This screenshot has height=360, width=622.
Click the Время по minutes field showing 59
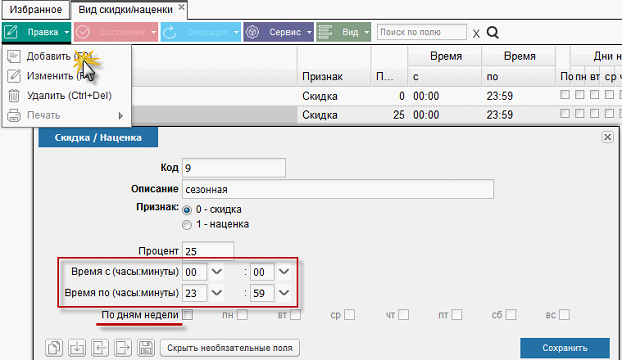(x=262, y=293)
